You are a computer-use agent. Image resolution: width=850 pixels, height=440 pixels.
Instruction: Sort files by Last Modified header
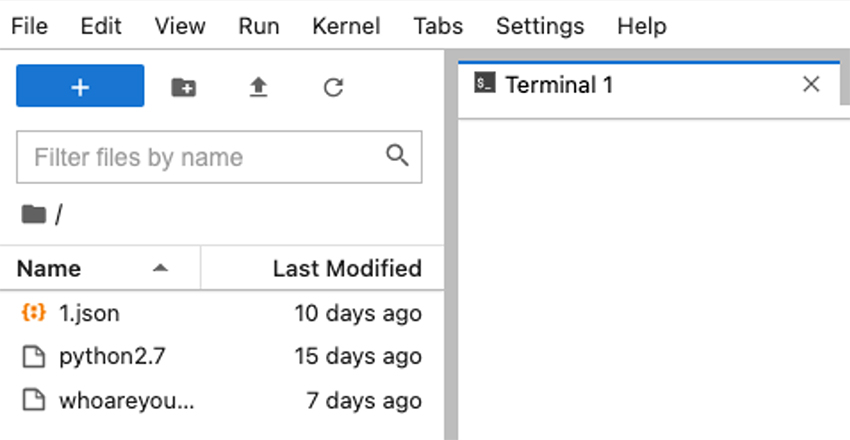click(x=346, y=268)
